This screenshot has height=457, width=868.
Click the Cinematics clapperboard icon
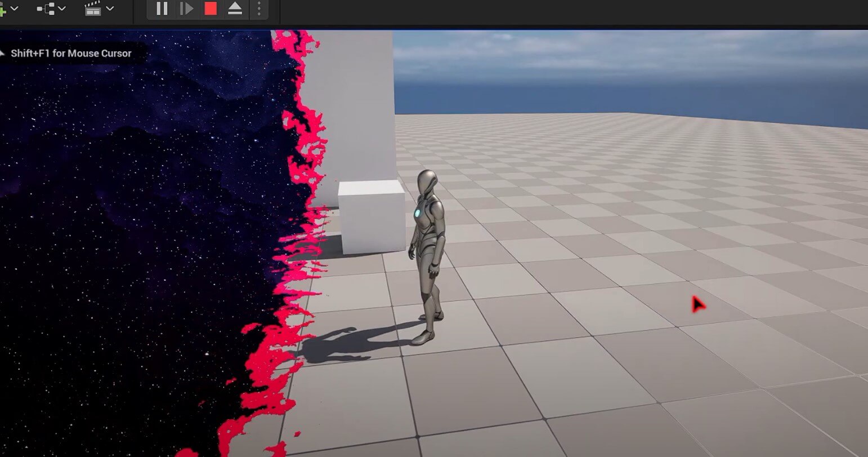tap(93, 8)
